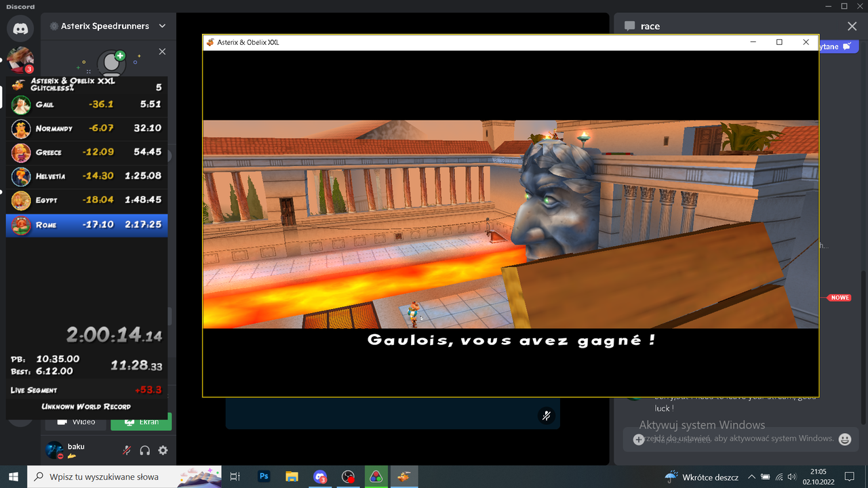Click the Asterix & Obelix XXL game title bar icon
The width and height of the screenshot is (868, 488).
click(210, 42)
